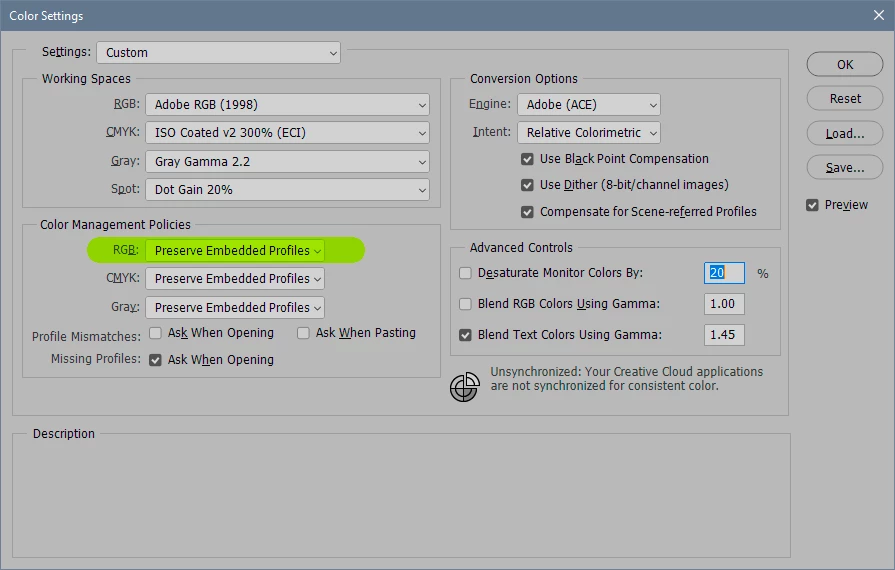
Task: Open the Spot Dot Gain 20% dropdown
Action: (287, 189)
